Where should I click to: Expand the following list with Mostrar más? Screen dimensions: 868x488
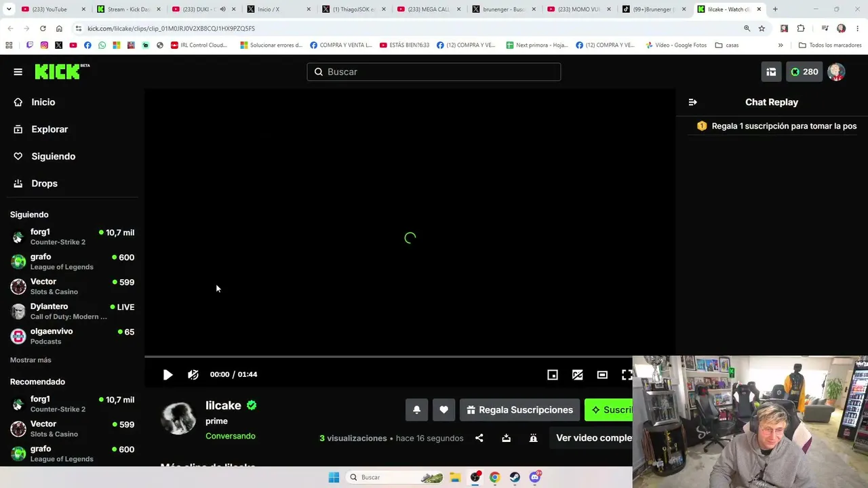[31, 360]
